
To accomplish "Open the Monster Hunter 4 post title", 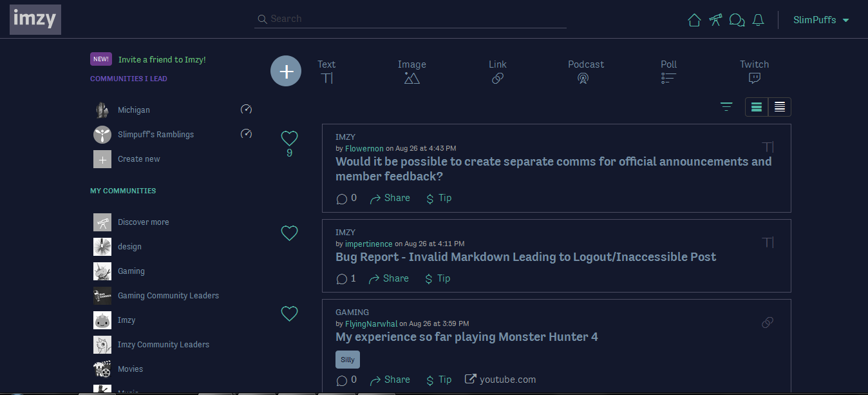I will pos(466,337).
